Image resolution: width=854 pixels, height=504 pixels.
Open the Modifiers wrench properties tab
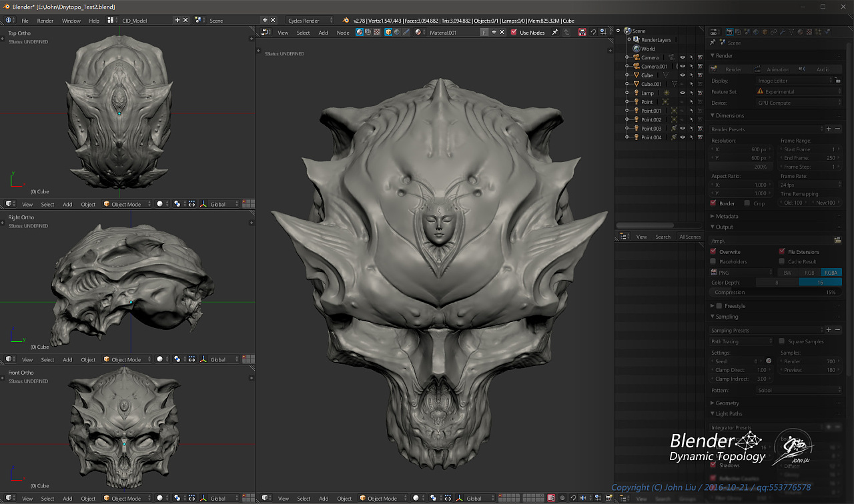[782, 32]
